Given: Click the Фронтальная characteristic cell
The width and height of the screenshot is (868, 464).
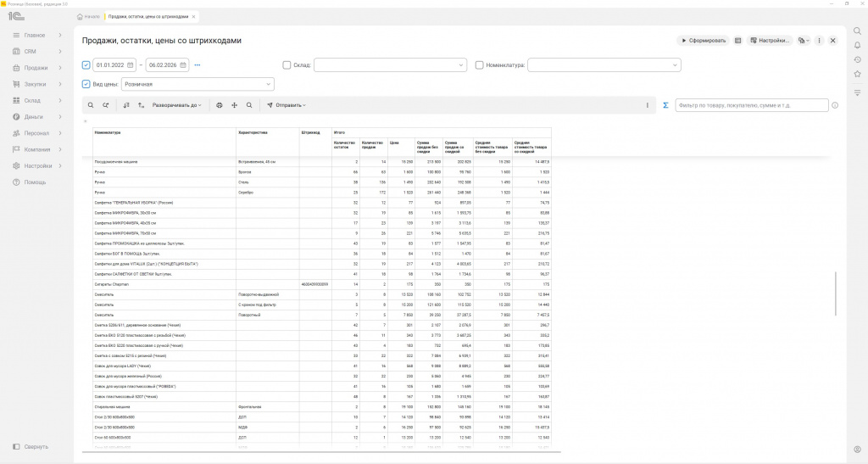Looking at the screenshot, I should coord(268,407).
